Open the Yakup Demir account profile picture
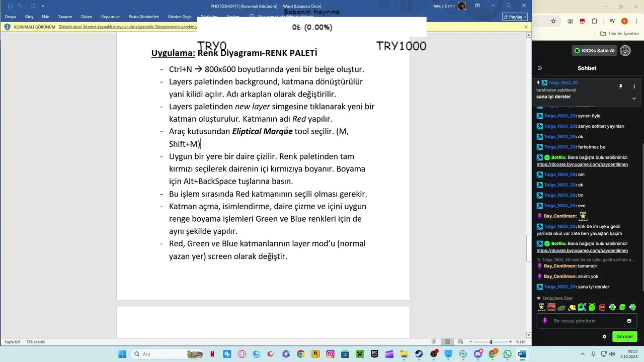The height and width of the screenshot is (362, 644). click(462, 6)
